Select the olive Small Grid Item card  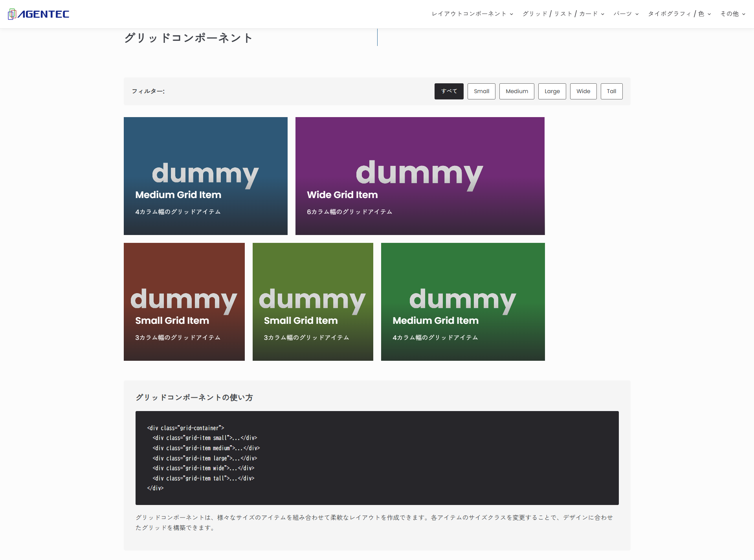click(x=313, y=302)
